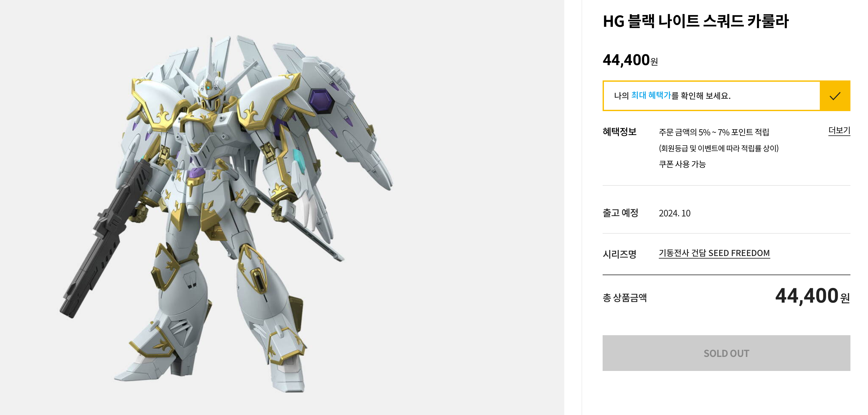
Task: Click the 2024. 10 release date
Action: click(674, 213)
